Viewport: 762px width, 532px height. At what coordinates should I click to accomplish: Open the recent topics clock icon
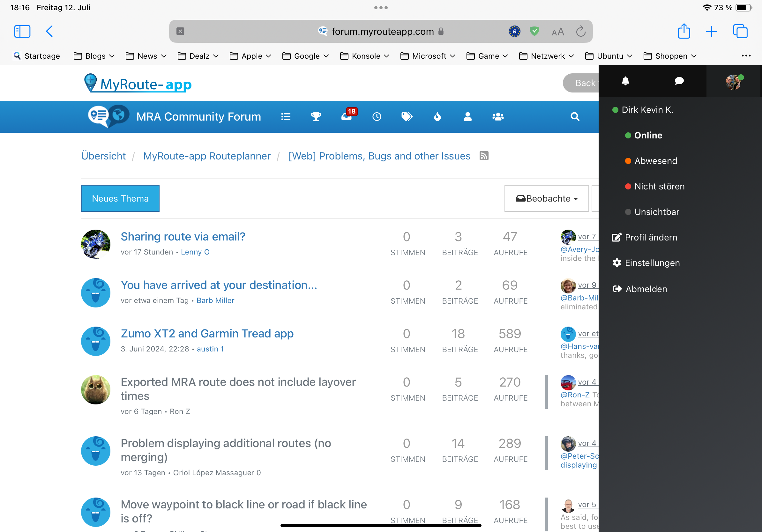[x=377, y=117]
